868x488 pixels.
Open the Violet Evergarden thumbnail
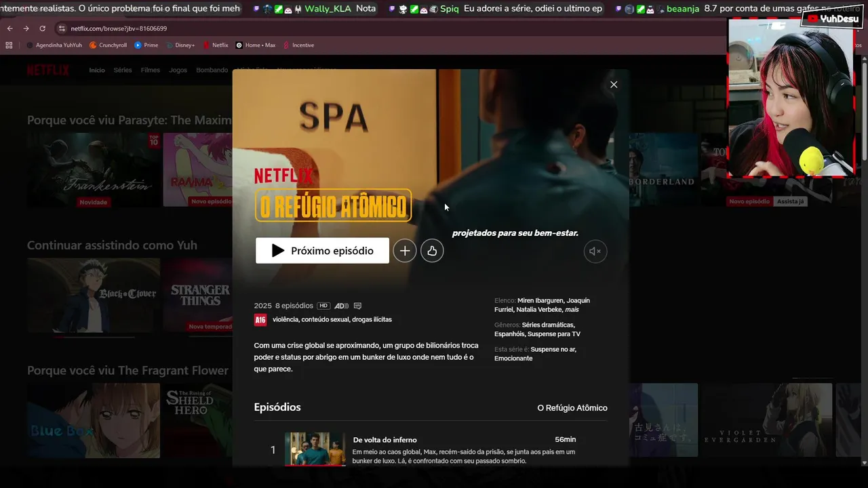tap(766, 420)
